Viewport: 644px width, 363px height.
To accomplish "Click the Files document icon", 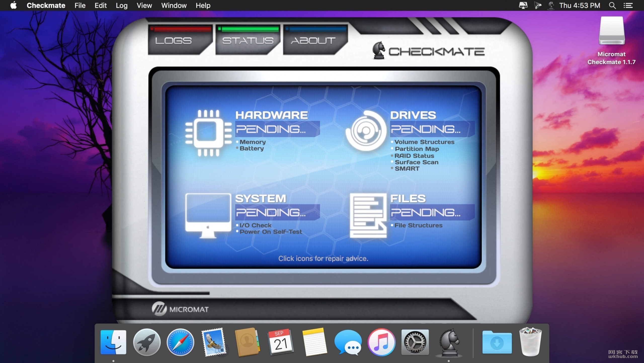I will pos(368,216).
